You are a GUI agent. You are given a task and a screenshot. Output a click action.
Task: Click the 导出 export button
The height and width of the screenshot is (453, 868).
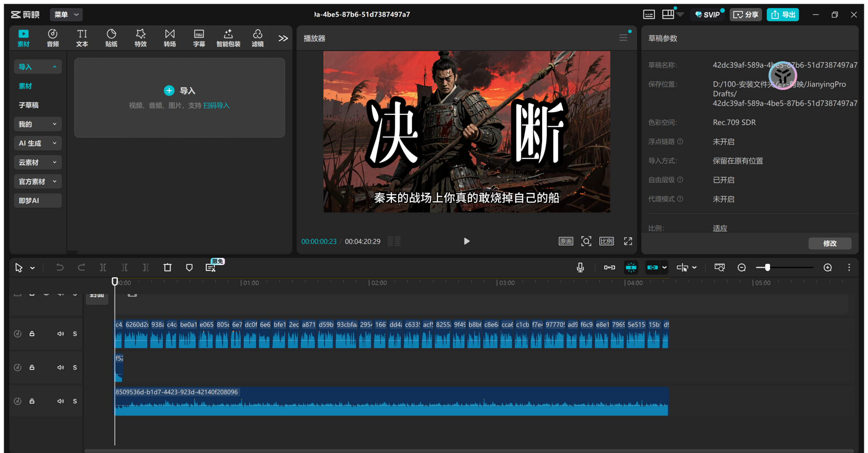(783, 15)
